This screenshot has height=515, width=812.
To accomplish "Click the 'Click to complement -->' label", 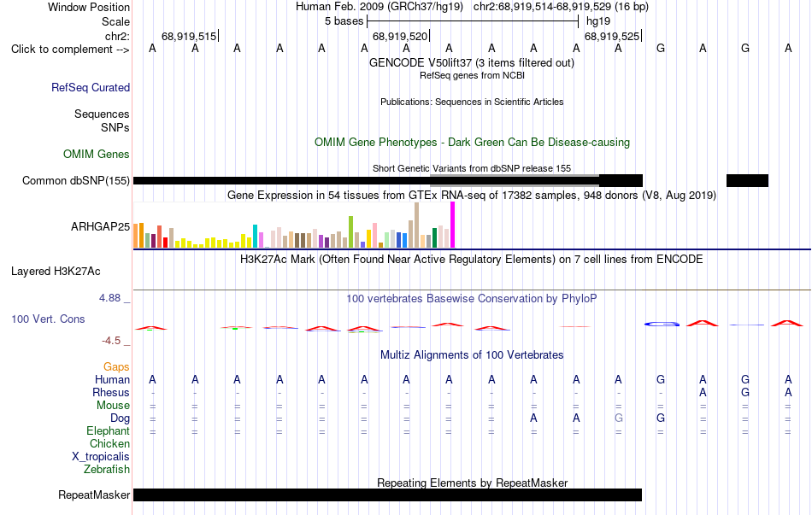I will [70, 50].
